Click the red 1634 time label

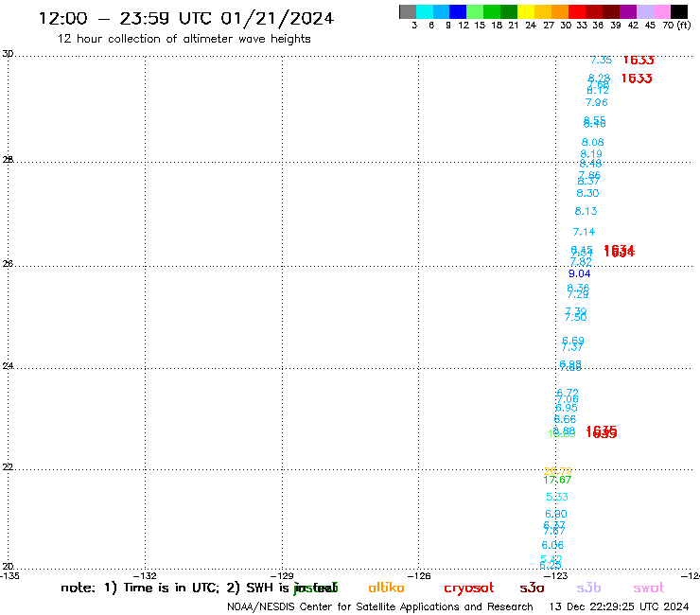click(x=619, y=252)
